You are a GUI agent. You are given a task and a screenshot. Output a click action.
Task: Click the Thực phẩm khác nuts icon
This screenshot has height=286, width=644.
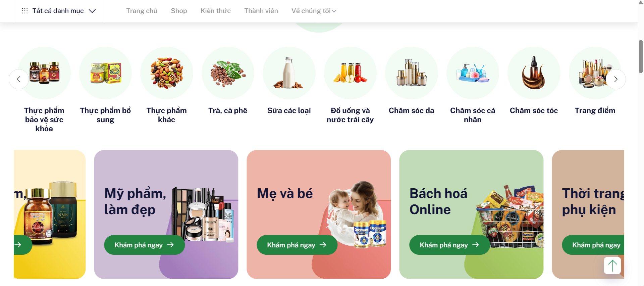[x=166, y=73]
